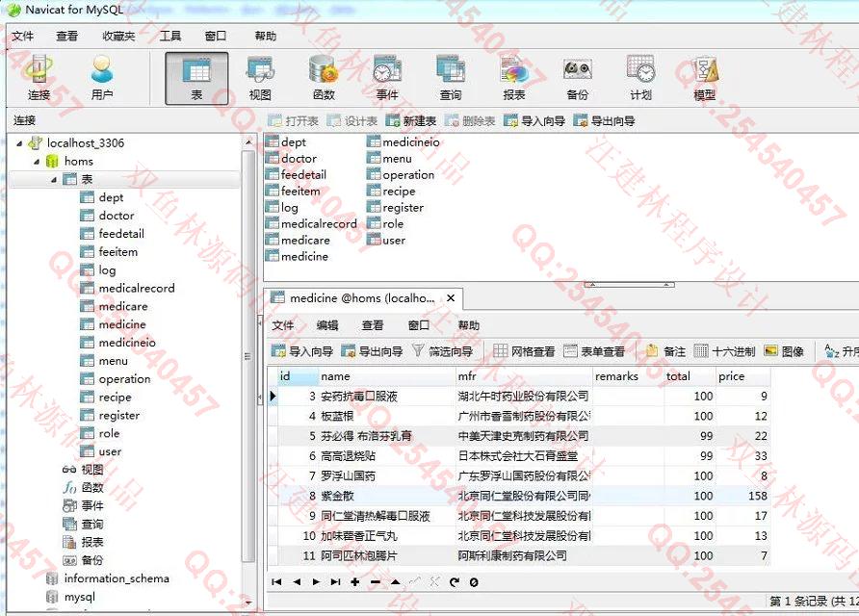Open the 事件 (Event) toolbar icon
859x616 pixels.
coord(387,78)
